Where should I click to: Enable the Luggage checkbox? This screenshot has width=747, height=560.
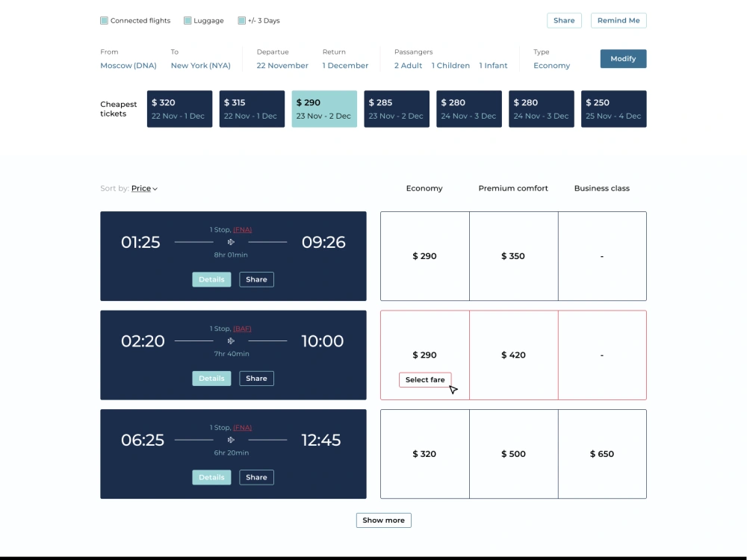coord(187,20)
